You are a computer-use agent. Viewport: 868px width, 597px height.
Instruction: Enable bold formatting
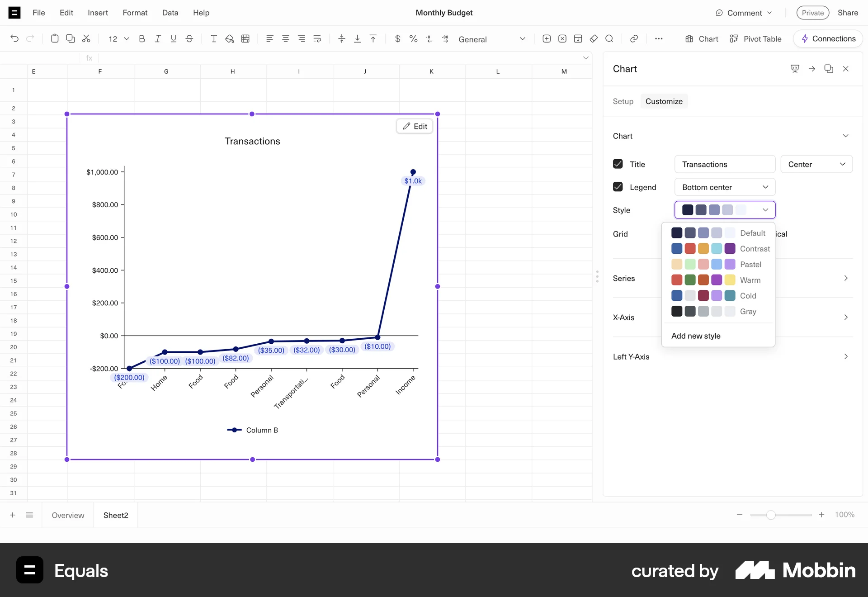142,39
